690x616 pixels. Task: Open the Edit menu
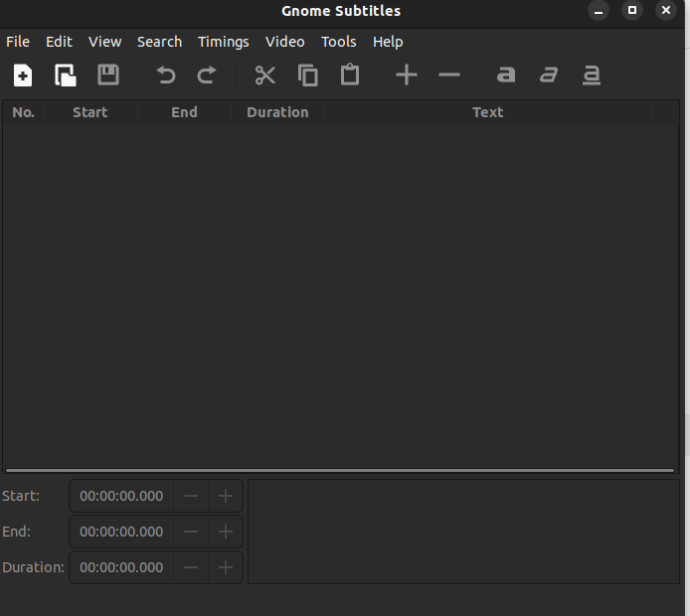(59, 42)
